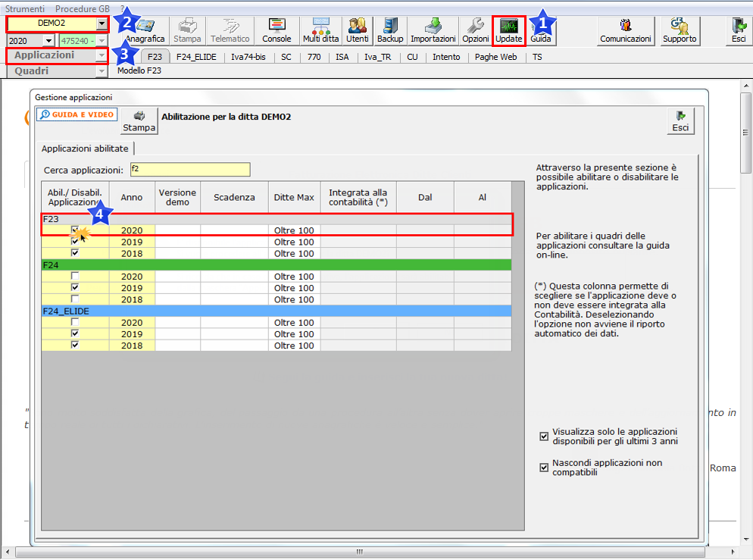
Task: Expand the Applicazioni dropdown
Action: tap(102, 55)
